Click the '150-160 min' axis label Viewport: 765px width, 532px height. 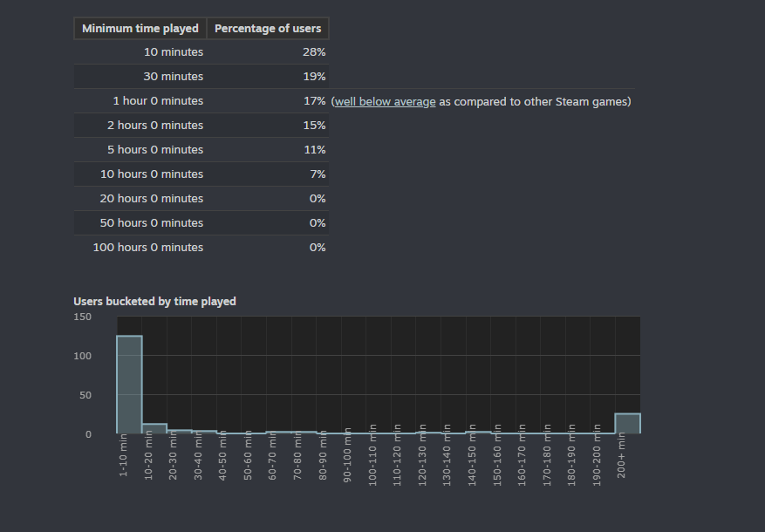pos(496,455)
